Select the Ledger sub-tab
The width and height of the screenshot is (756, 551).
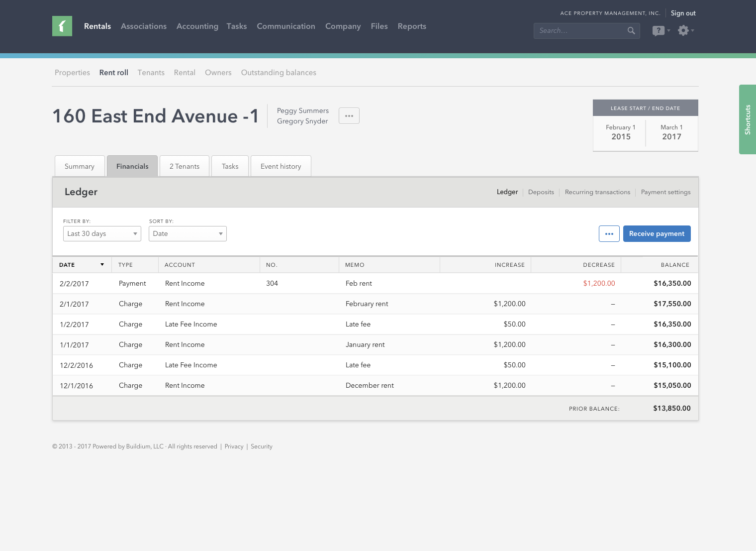point(507,192)
